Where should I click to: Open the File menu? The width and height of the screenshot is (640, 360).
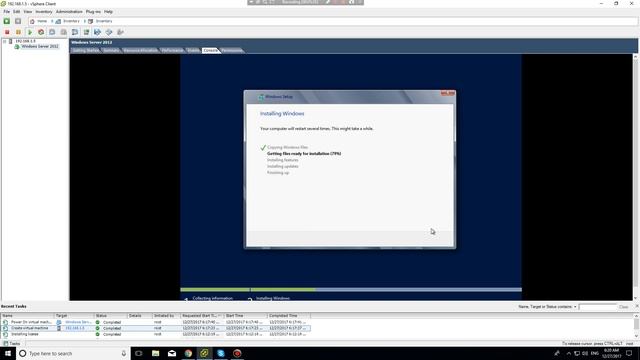tap(7, 12)
